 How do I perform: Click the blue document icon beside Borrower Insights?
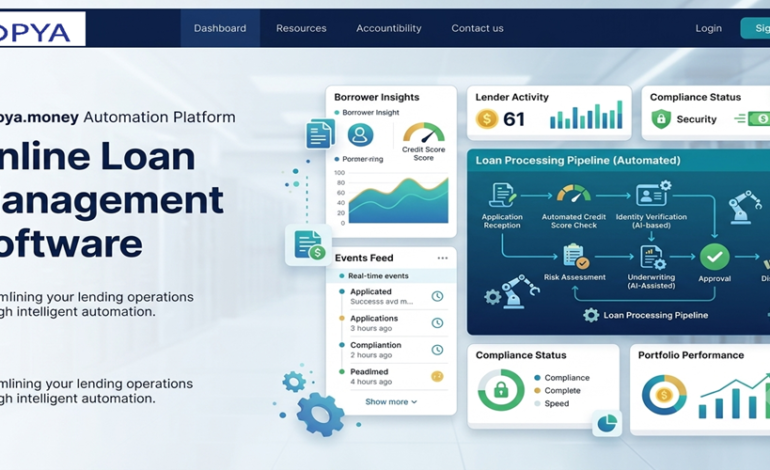(x=320, y=134)
